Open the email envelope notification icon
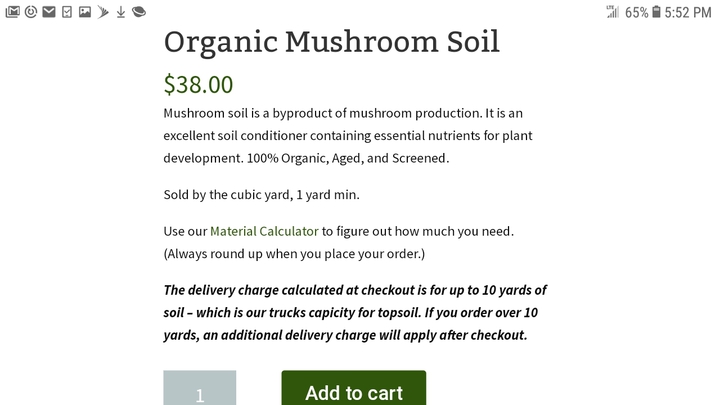Screen dimensions: 720x405 point(49,12)
